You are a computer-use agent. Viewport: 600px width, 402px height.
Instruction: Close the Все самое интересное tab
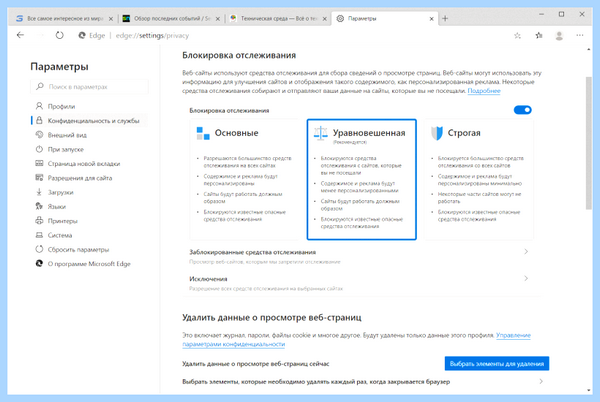coord(111,18)
